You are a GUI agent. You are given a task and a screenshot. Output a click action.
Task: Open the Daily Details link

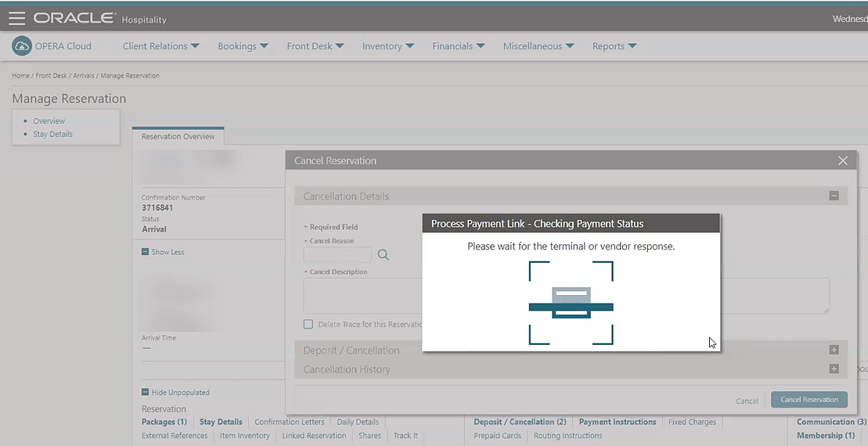pos(358,422)
